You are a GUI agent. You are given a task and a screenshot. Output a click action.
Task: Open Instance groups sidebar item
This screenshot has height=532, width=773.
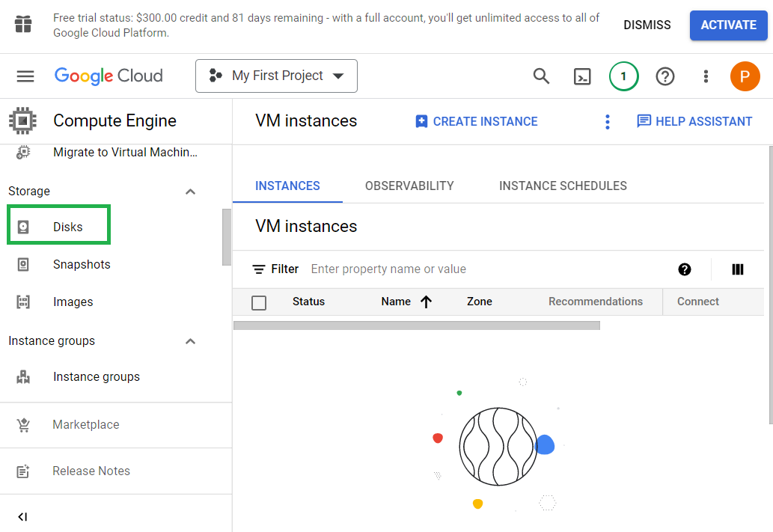tap(96, 376)
